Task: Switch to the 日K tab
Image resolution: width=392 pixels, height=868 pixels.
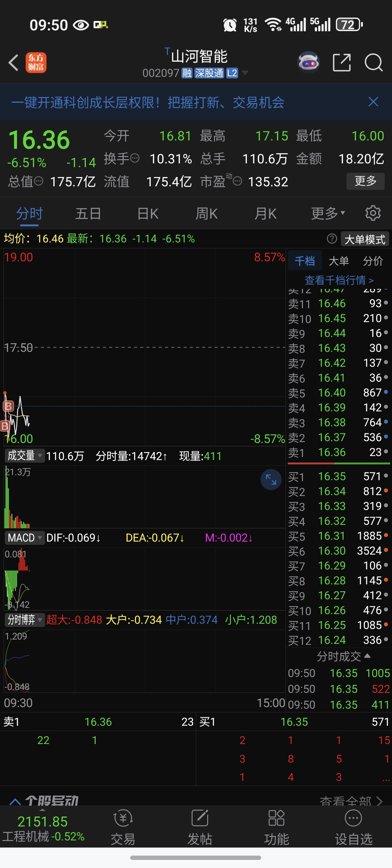Action: coord(148,214)
